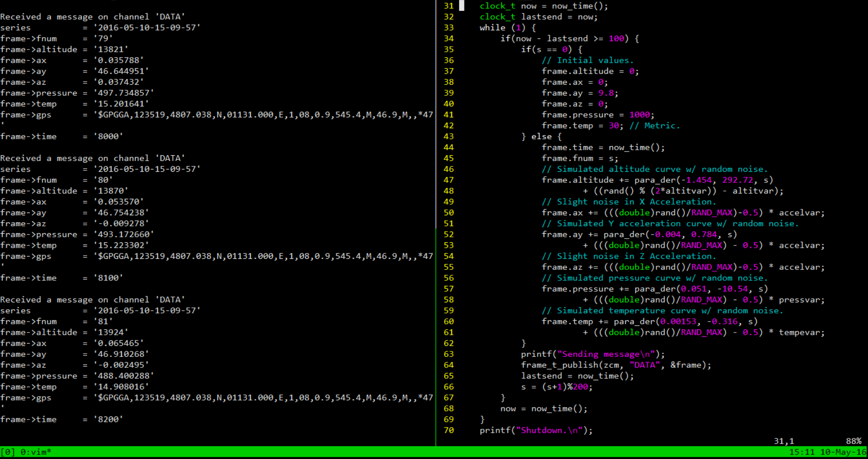Screen dimensions: 868x459
Task: Click the string "Sending message\n" on line 63
Action: coord(606,355)
